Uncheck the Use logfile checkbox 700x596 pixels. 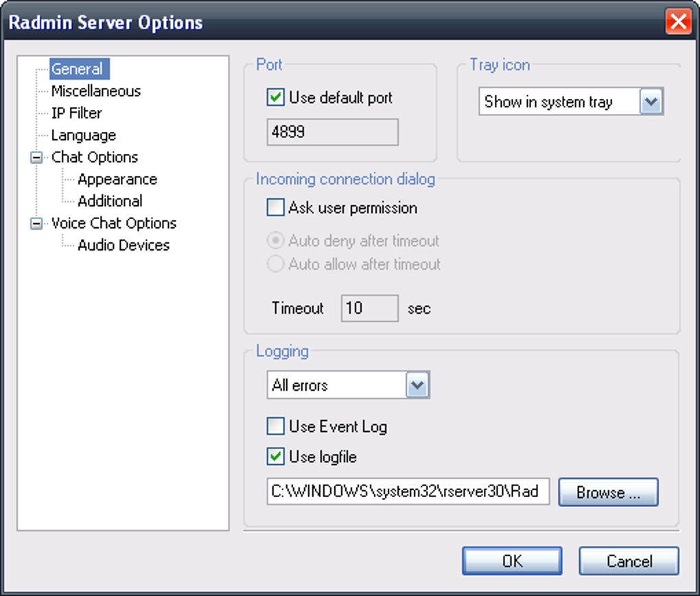coord(275,457)
